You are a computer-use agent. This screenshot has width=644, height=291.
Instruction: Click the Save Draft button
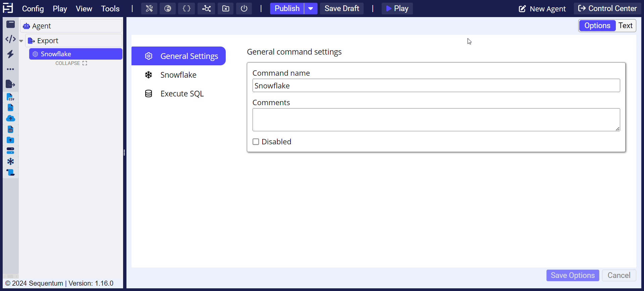tap(342, 9)
